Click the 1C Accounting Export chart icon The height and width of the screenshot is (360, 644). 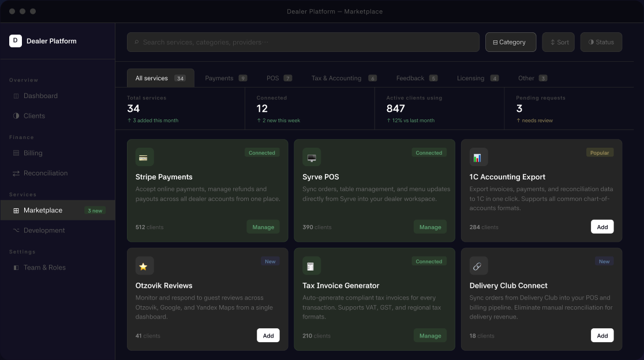(x=478, y=157)
